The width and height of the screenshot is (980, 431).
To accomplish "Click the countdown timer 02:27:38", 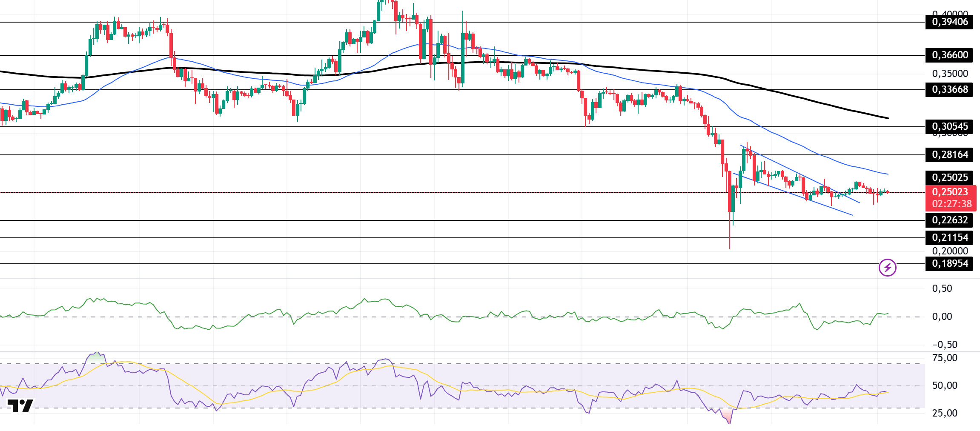I will pyautogui.click(x=952, y=204).
